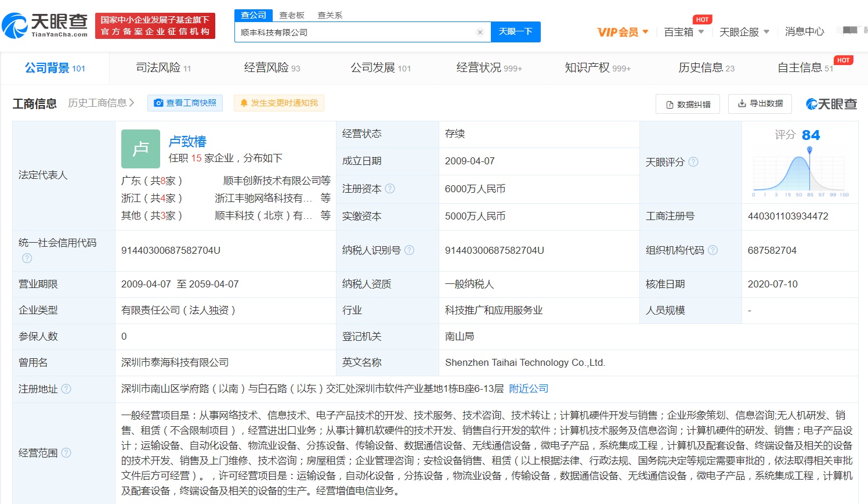Screen dimensions: 868x504
Task: Open the 附近公司 link
Action: [x=529, y=389]
